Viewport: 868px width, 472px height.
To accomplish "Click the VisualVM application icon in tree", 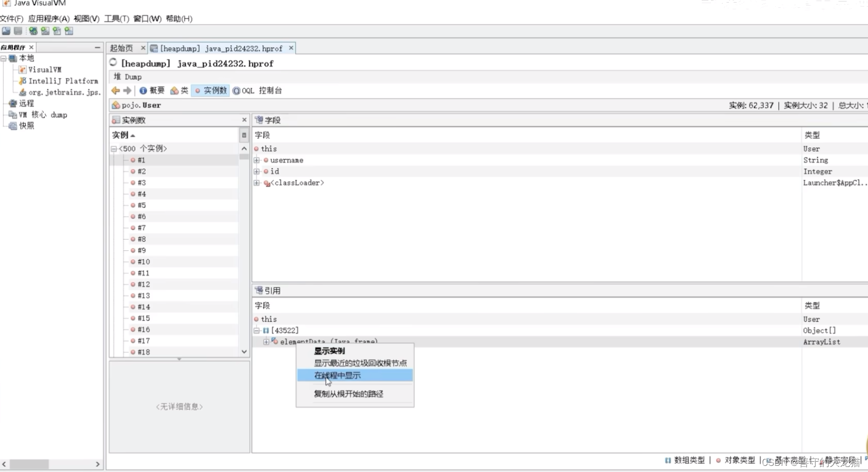I will pyautogui.click(x=23, y=70).
